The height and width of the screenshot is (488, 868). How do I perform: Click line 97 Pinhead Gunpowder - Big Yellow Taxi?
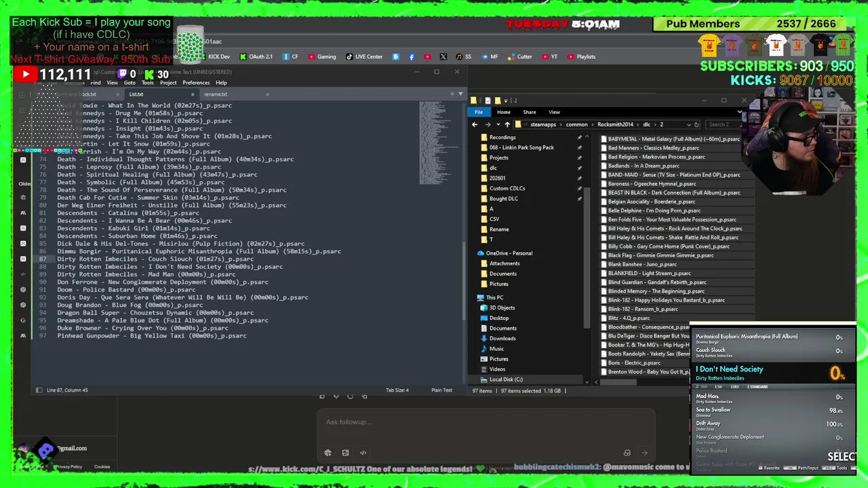click(152, 336)
